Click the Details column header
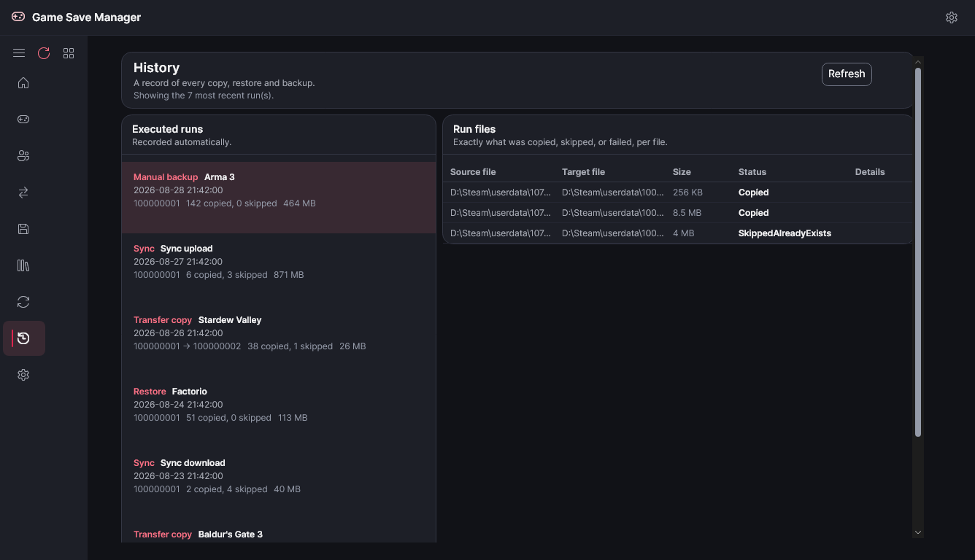Viewport: 975px width, 560px height. coord(870,172)
